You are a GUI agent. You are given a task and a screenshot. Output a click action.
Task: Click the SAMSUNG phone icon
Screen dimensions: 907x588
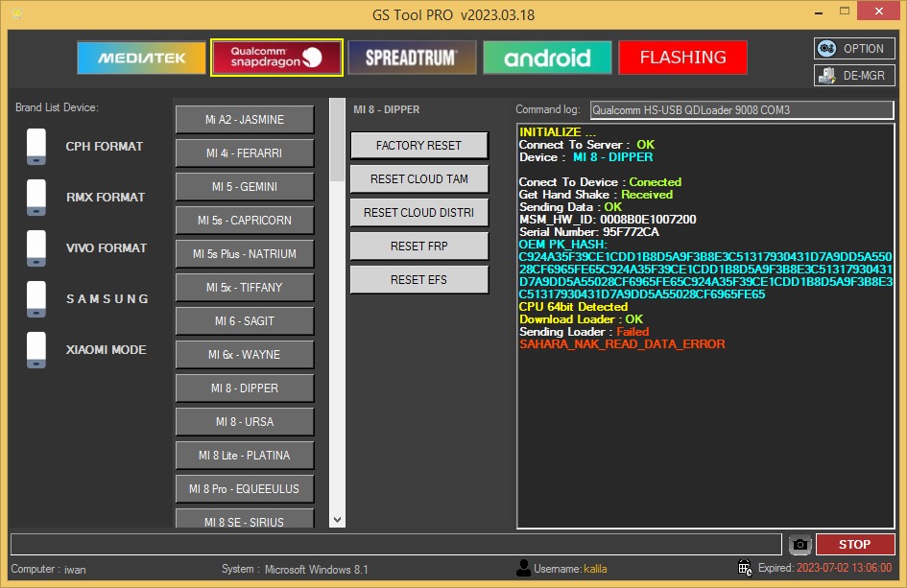coord(36,299)
